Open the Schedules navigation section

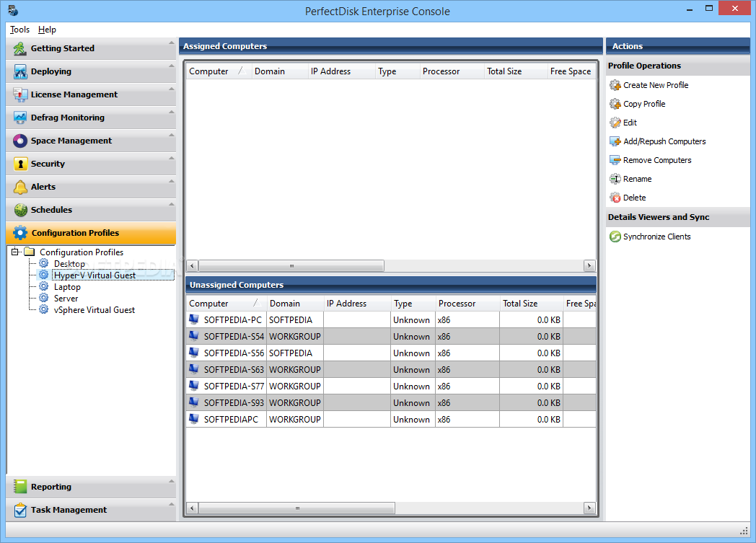91,210
